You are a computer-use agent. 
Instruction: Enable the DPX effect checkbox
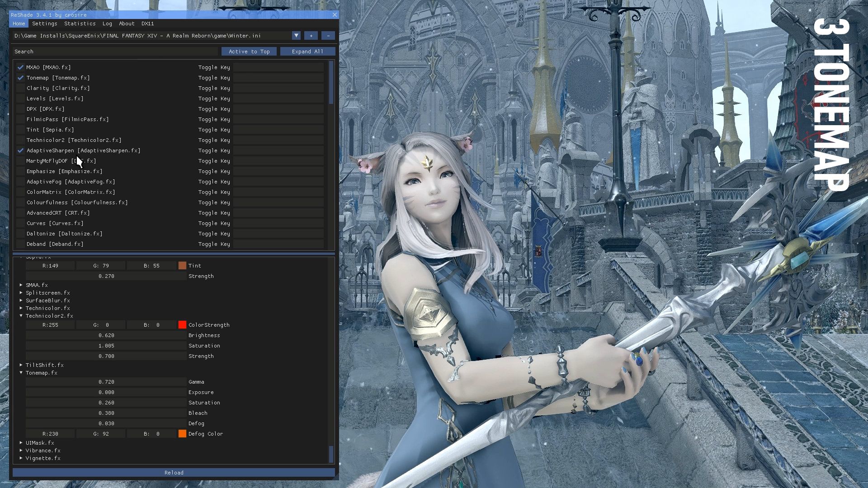tap(20, 109)
